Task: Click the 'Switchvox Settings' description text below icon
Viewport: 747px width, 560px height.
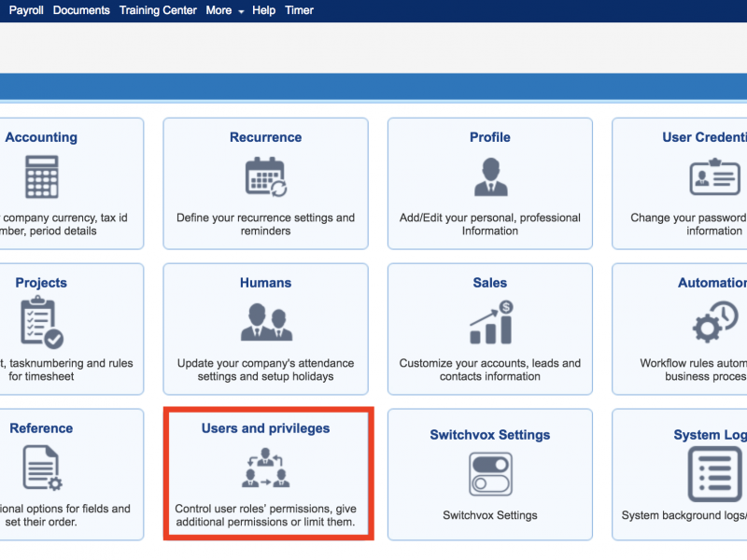Action: 490,515
